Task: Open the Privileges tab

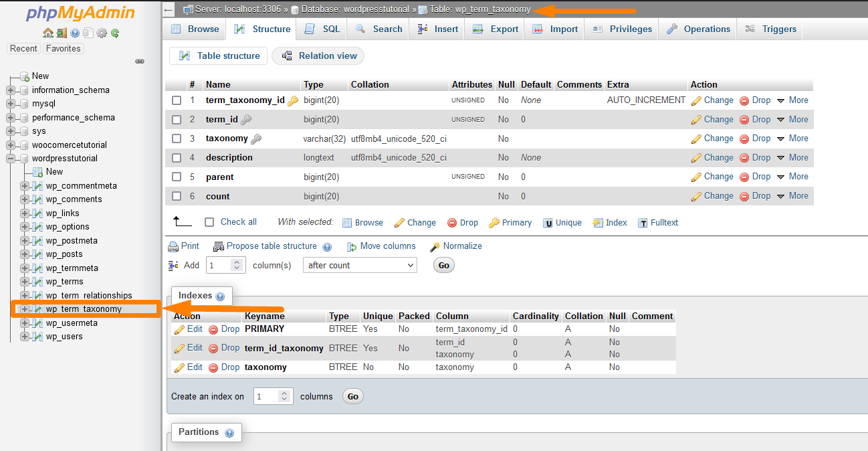Action: [622, 29]
